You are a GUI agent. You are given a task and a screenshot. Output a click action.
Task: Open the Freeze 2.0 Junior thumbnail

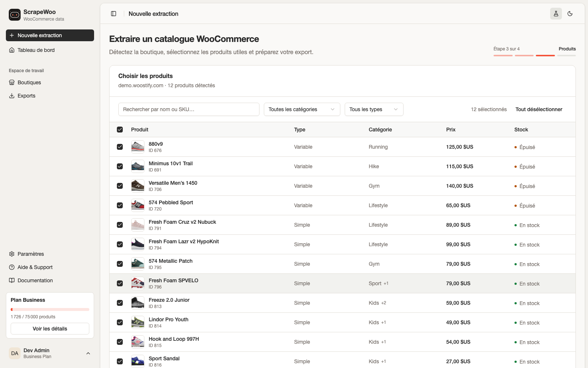[138, 303]
